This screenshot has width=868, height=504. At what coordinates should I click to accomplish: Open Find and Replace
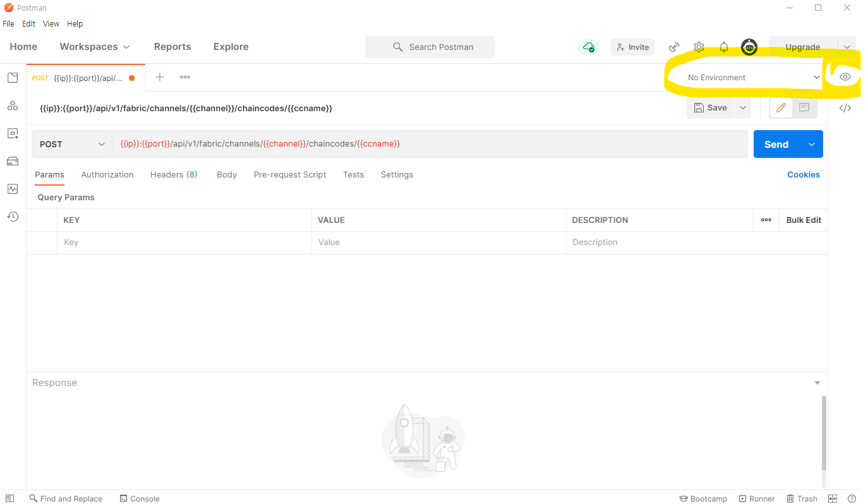click(66, 498)
